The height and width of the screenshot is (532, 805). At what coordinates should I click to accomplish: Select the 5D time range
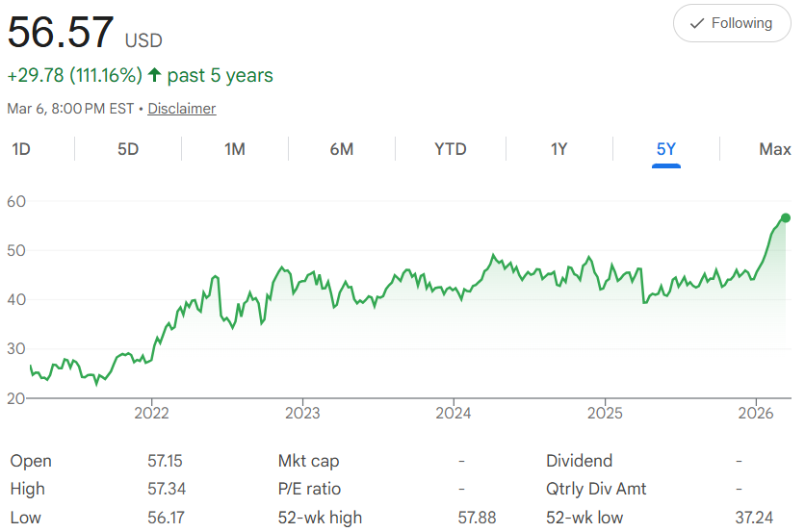pyautogui.click(x=128, y=149)
